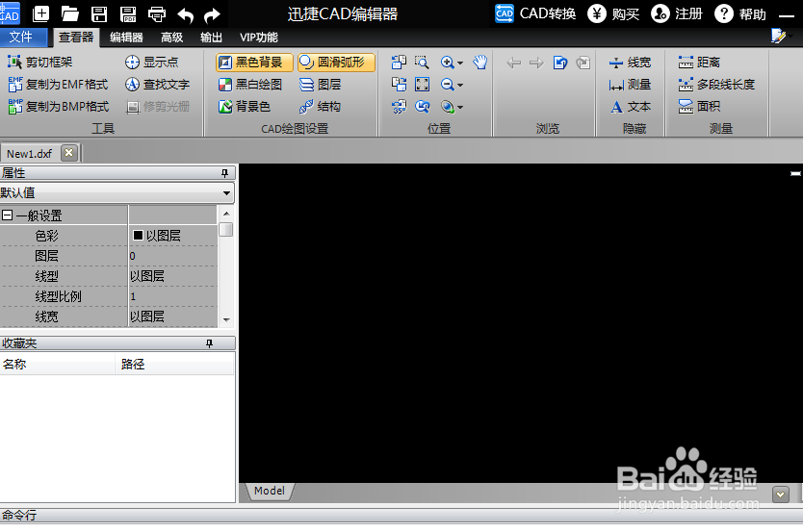Go forward with the right browse arrow
This screenshot has width=803, height=532.
pos(536,63)
